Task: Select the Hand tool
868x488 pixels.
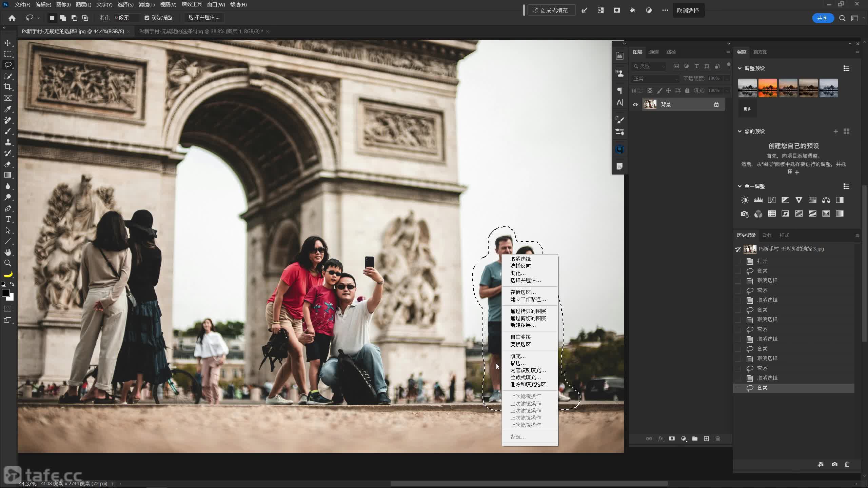Action: click(7, 252)
